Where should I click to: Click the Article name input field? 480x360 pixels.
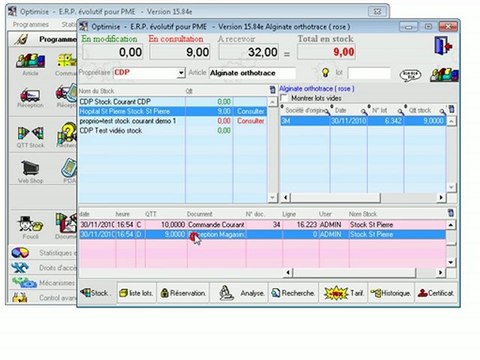point(252,73)
